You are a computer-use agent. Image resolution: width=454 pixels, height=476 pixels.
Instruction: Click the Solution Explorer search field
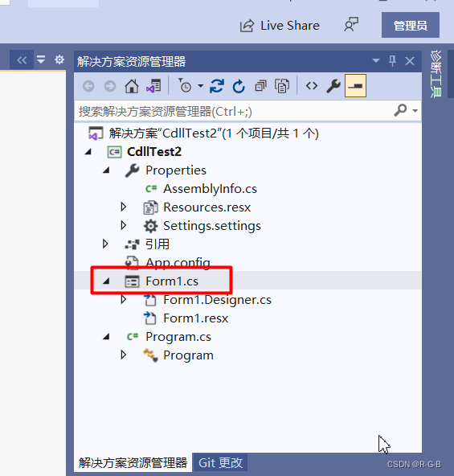point(234,112)
